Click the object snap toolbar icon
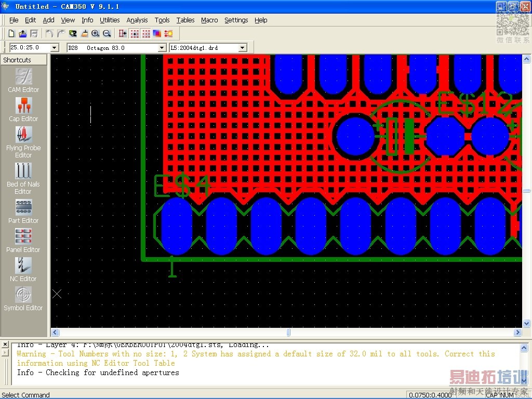Image resolution: width=532 pixels, height=399 pixels. point(123,33)
